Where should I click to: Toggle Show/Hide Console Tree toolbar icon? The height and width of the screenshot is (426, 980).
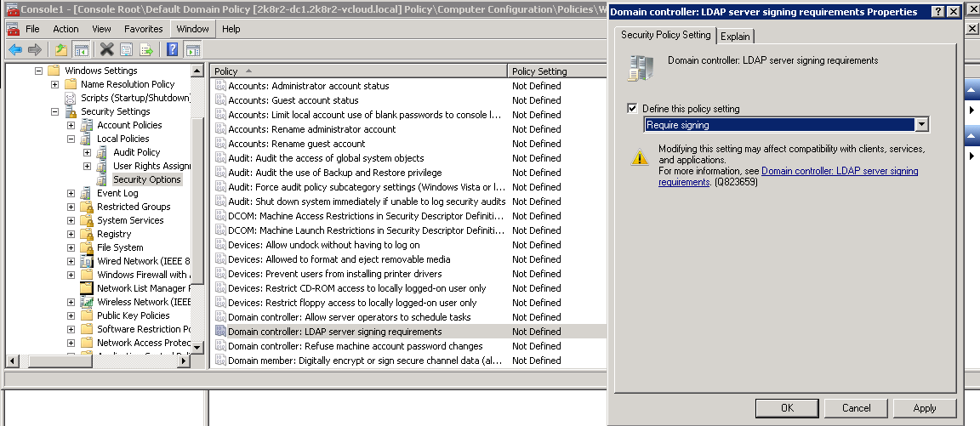pos(82,49)
